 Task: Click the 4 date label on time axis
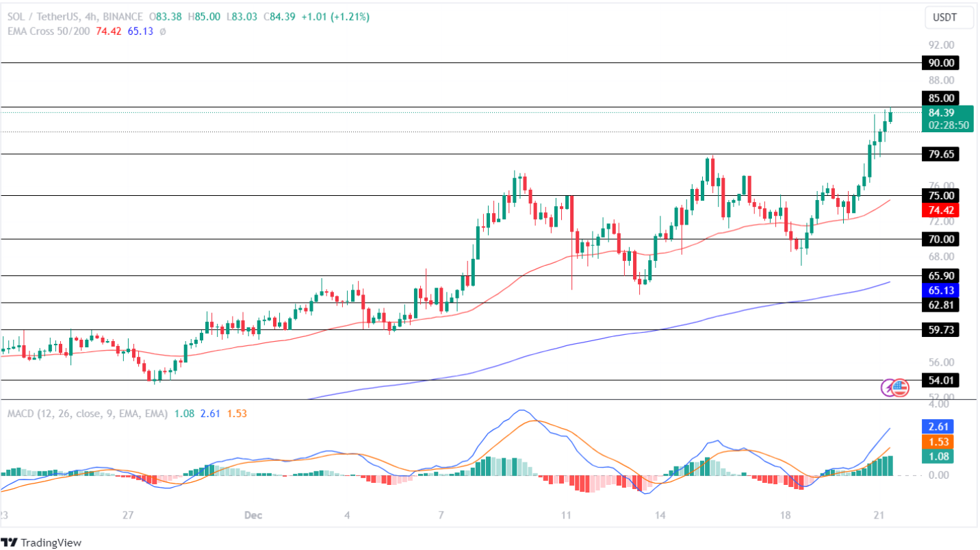[x=348, y=514]
